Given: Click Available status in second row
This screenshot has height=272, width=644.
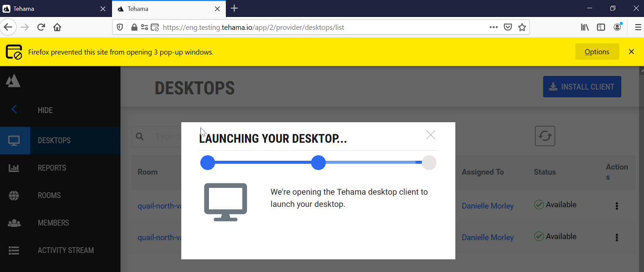Looking at the screenshot, I should coord(555,237).
